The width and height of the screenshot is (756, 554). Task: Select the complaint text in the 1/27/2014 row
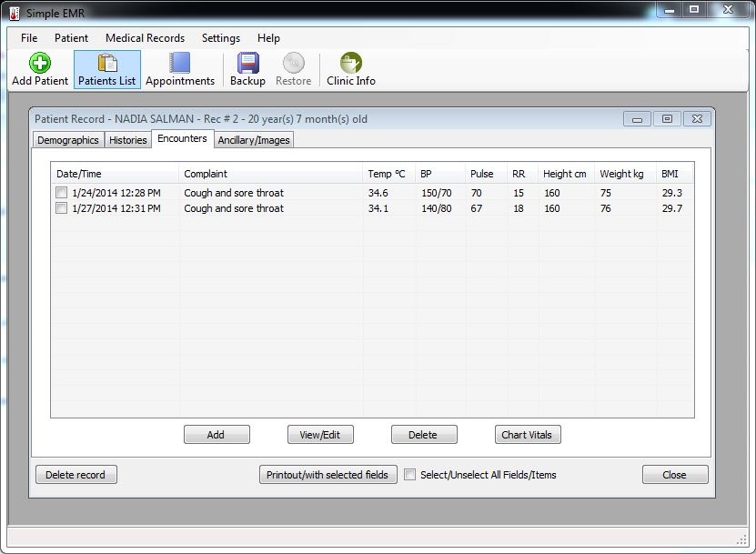[x=234, y=208]
